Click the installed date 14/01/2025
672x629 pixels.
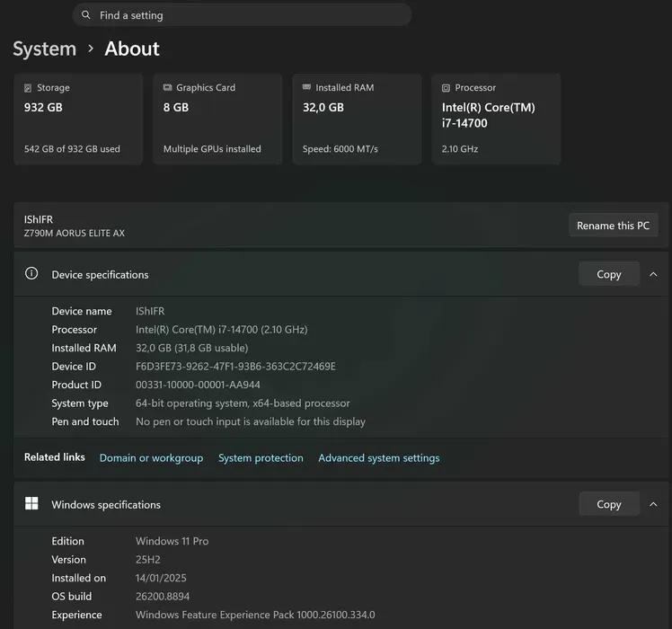point(161,578)
